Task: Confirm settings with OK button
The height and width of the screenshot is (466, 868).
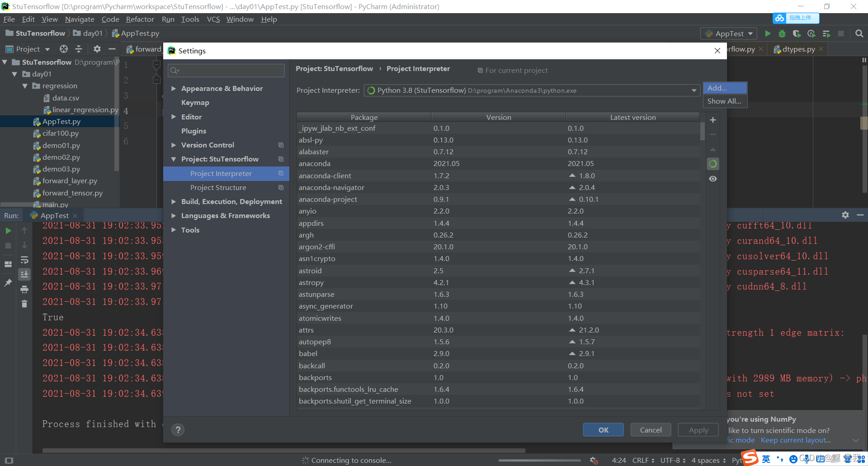Action: pos(603,430)
